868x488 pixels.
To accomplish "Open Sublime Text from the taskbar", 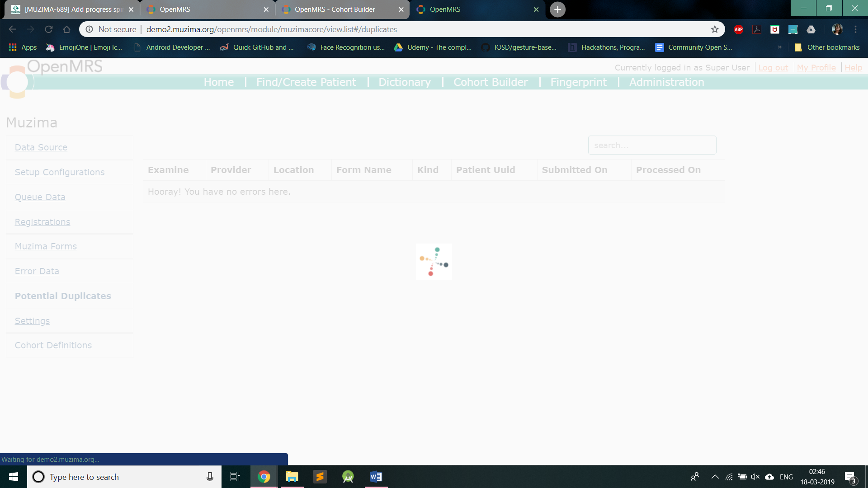I will pyautogui.click(x=320, y=477).
